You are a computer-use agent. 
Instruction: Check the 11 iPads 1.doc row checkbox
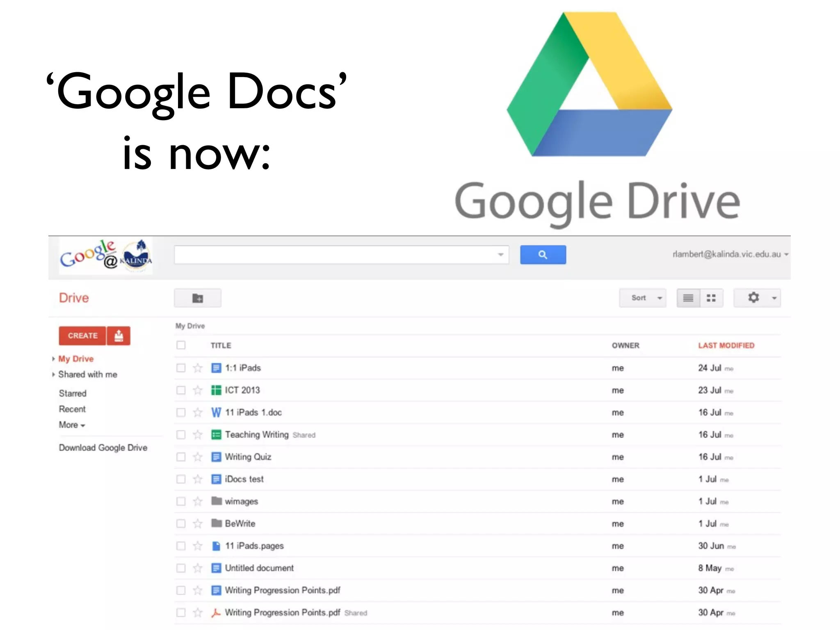click(x=181, y=412)
